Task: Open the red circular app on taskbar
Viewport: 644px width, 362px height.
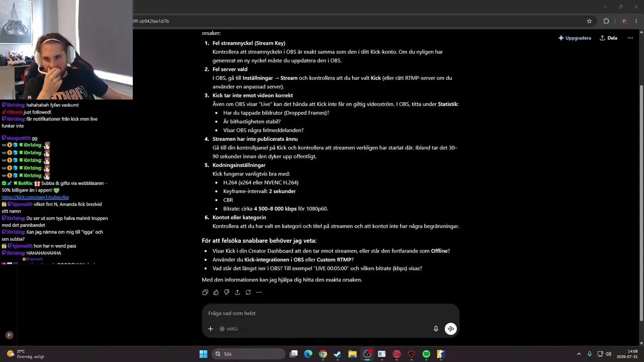Action: pyautogui.click(x=396, y=354)
